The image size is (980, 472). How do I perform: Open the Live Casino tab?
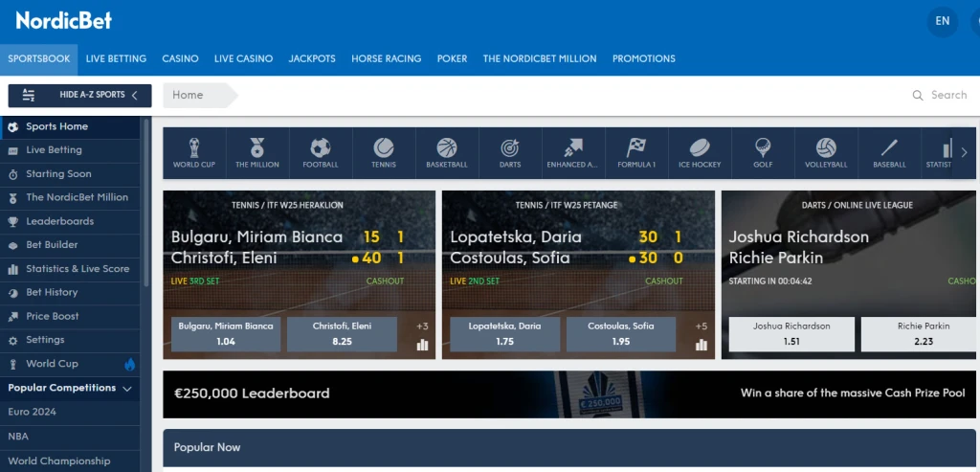click(x=244, y=58)
